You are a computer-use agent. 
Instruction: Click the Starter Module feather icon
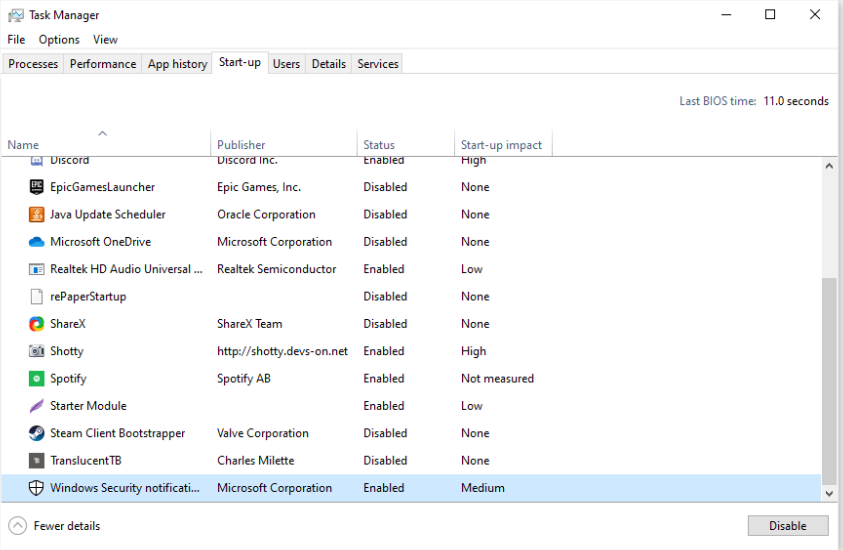[x=36, y=406]
